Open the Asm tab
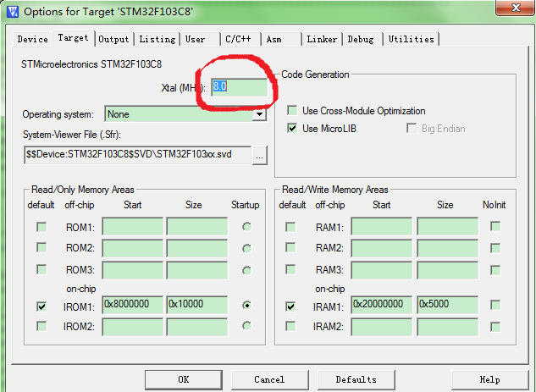The image size is (536, 392). tap(281, 39)
